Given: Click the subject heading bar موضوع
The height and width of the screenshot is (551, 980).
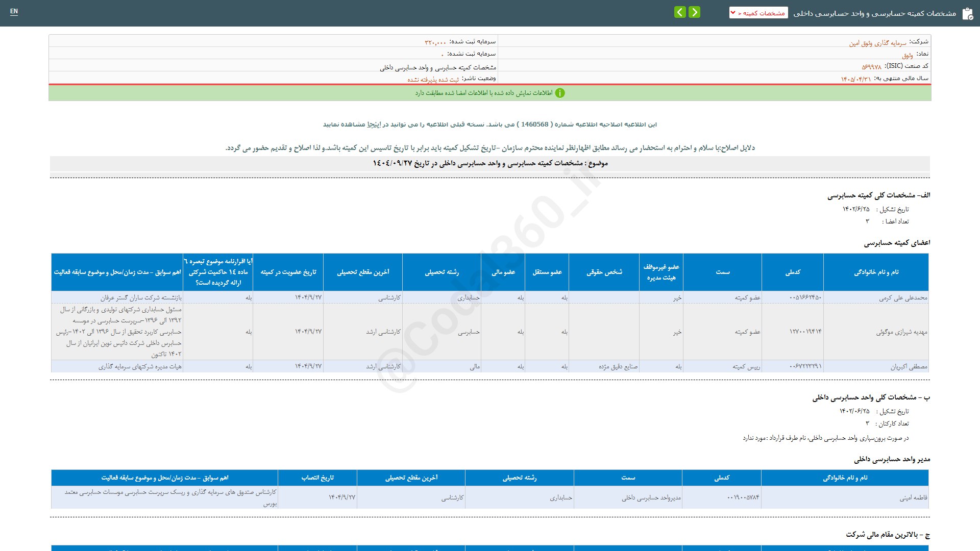Looking at the screenshot, I should pos(490,163).
